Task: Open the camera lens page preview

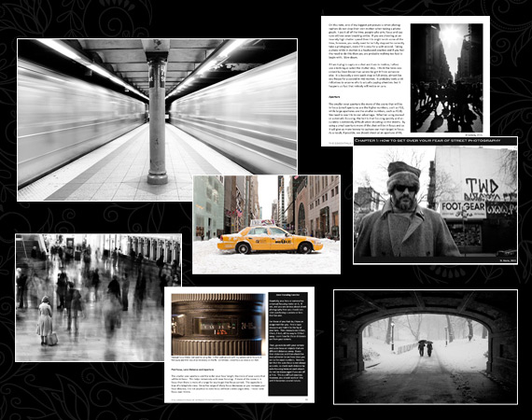Action: click(239, 344)
